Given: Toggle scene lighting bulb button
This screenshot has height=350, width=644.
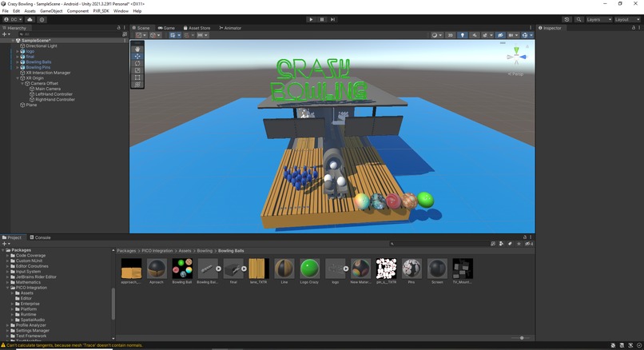Looking at the screenshot, I should [x=463, y=35].
